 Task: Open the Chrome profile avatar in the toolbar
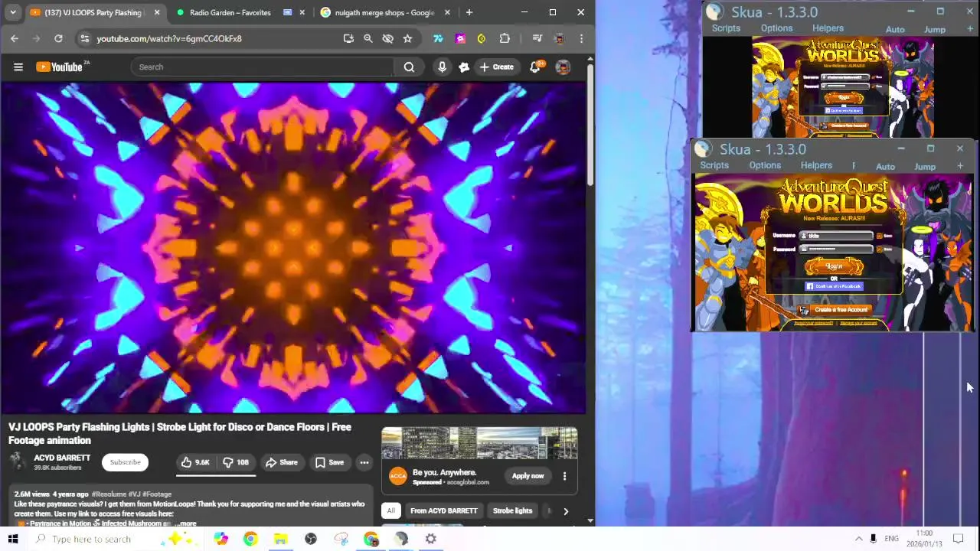point(559,38)
